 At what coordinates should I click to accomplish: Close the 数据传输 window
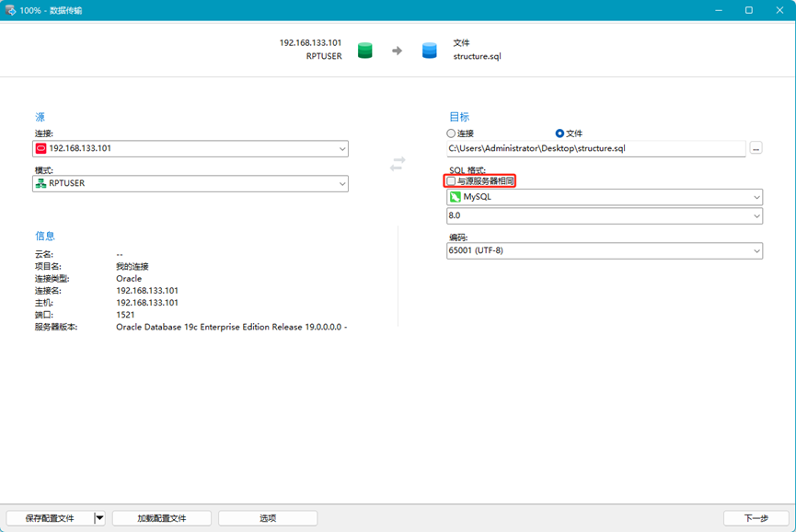(779, 10)
